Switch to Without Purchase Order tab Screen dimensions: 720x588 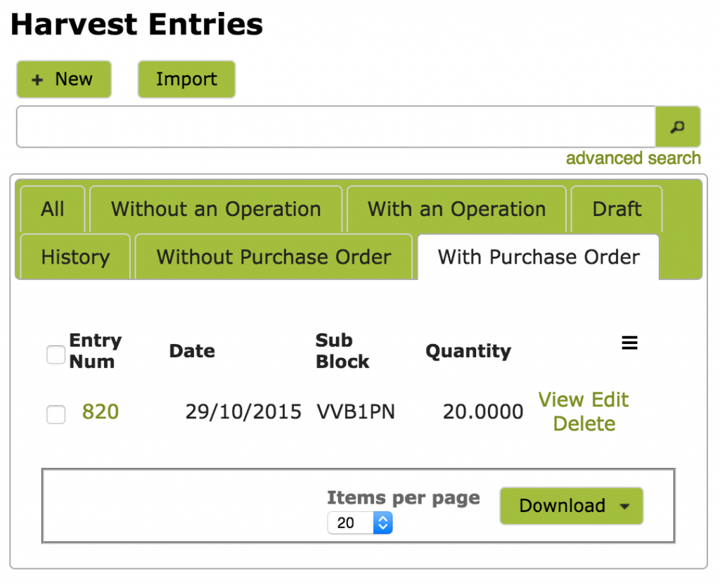click(x=274, y=257)
